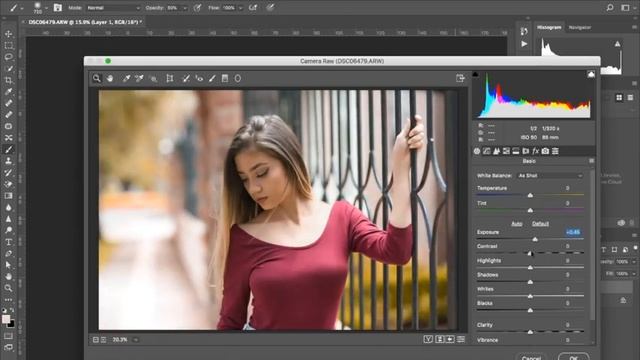Open Photoshop search magnifier icon
The height and width of the screenshot is (360, 640).
pyautogui.click(x=610, y=7)
